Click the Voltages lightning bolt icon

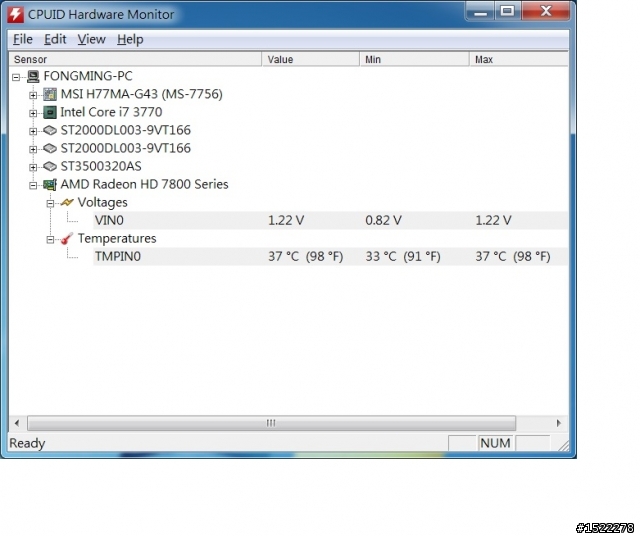(x=67, y=202)
